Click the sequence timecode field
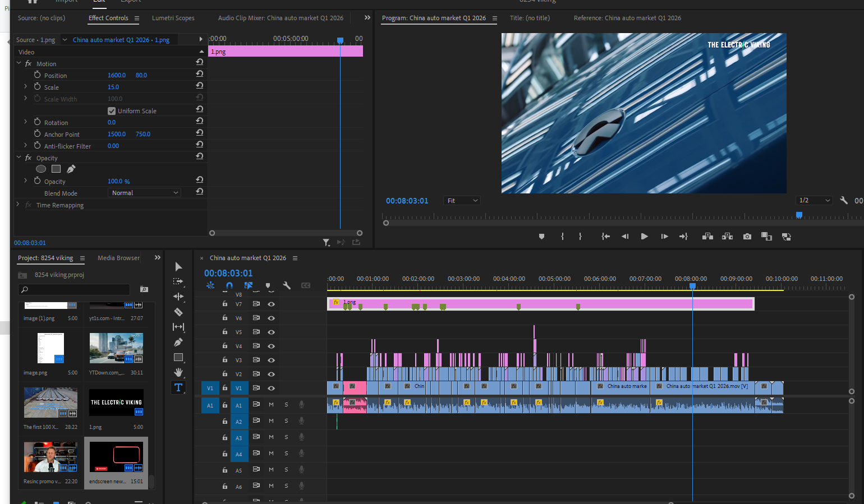864x504 pixels. (x=228, y=274)
